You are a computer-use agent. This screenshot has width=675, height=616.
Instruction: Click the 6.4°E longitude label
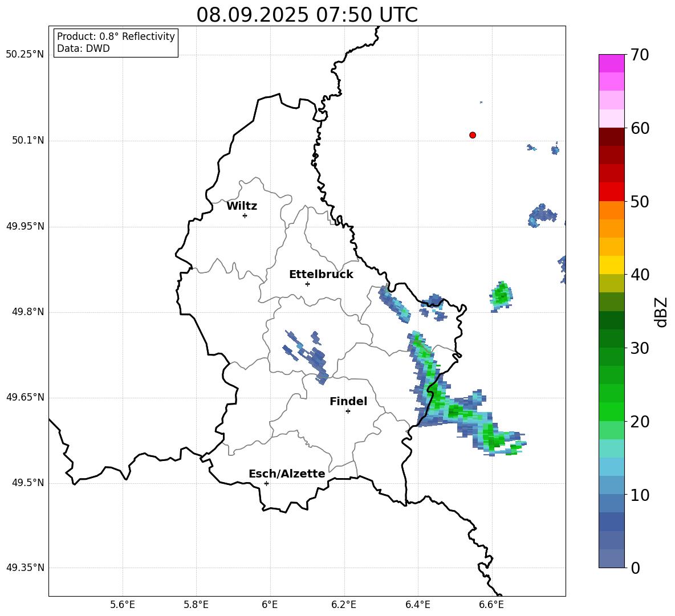coord(417,605)
